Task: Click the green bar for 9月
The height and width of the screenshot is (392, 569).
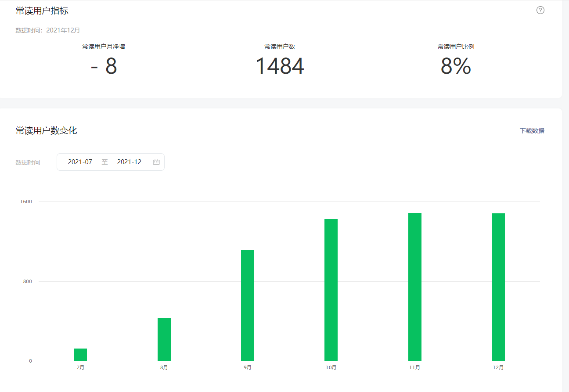Action: click(248, 305)
